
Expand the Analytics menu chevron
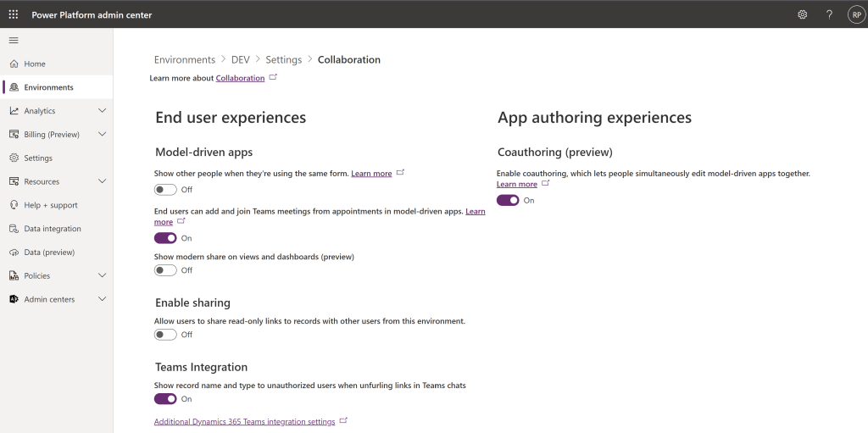(x=102, y=111)
